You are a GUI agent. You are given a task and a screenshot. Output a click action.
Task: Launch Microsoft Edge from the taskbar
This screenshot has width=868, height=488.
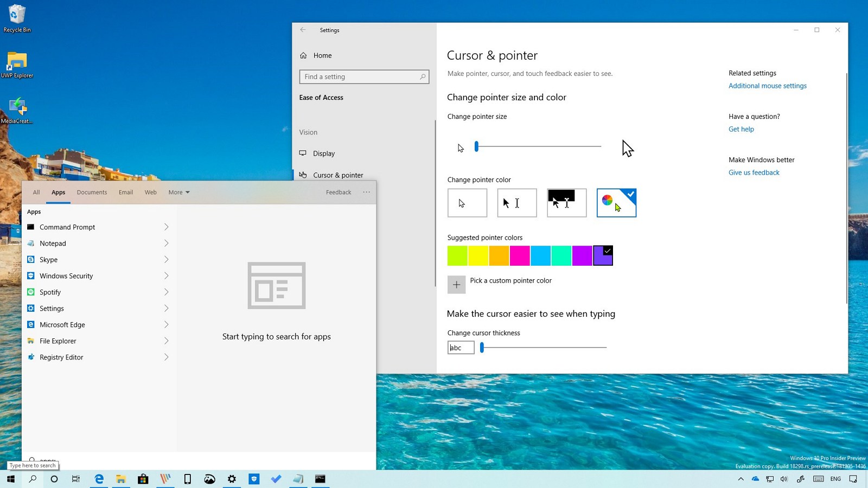(x=99, y=479)
